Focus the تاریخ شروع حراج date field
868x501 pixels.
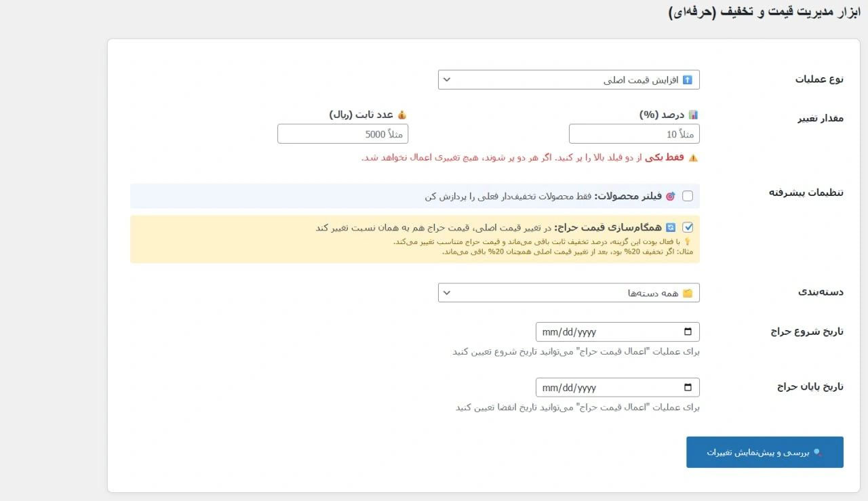(604, 332)
